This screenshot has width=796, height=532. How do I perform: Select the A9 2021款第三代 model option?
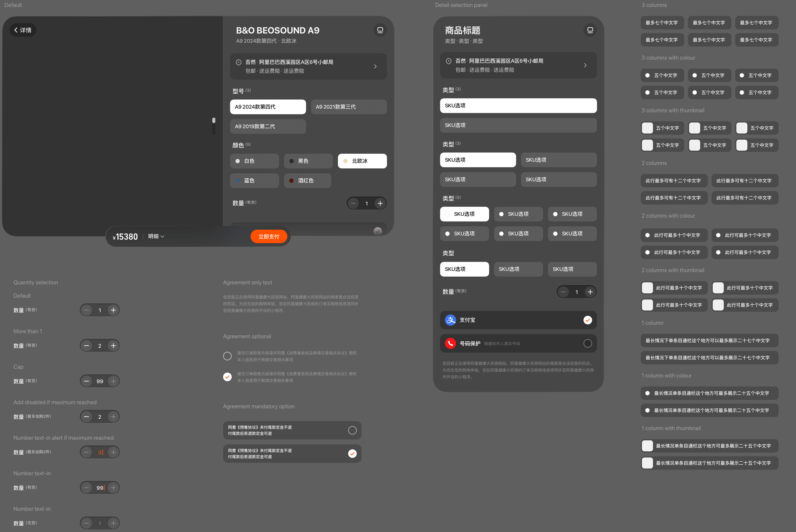coord(348,107)
